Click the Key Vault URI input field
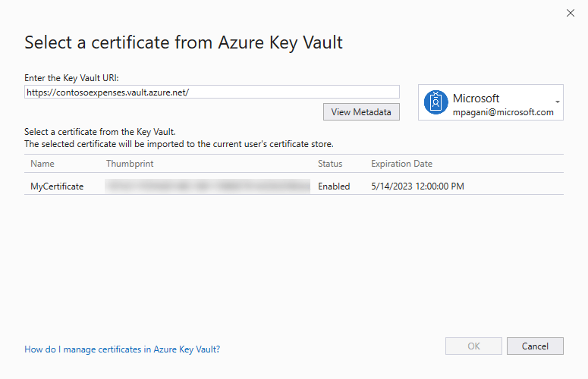588x379 pixels. pos(212,92)
